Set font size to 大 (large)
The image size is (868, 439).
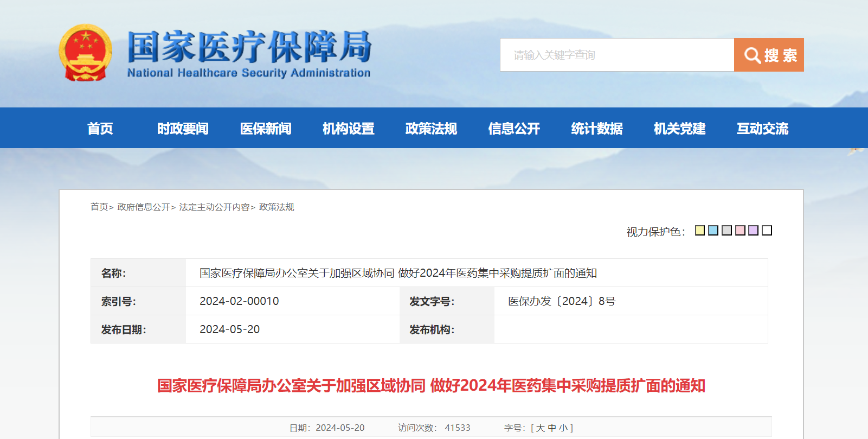pos(541,428)
